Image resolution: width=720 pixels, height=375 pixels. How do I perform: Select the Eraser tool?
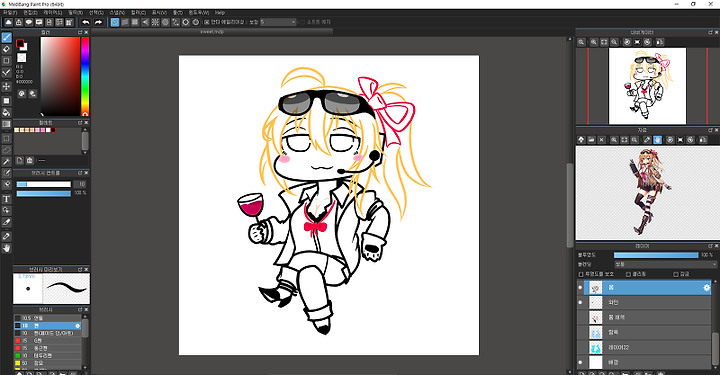(6, 49)
